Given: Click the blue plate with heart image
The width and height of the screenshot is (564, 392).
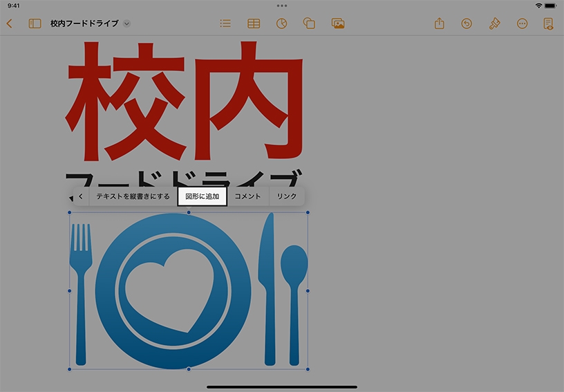Looking at the screenshot, I should 173,290.
